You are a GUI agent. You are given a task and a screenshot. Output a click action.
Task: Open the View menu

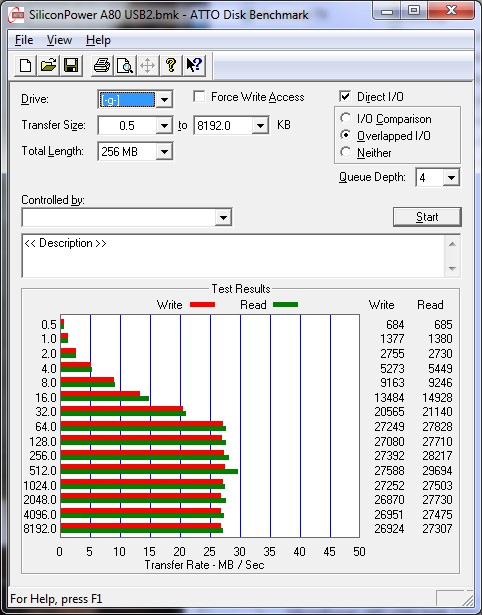[59, 40]
